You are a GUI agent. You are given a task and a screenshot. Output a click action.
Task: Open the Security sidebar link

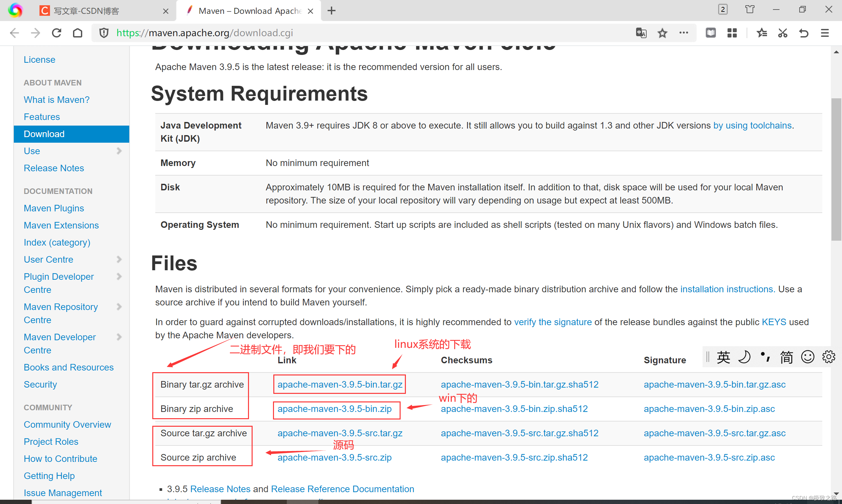click(x=40, y=384)
